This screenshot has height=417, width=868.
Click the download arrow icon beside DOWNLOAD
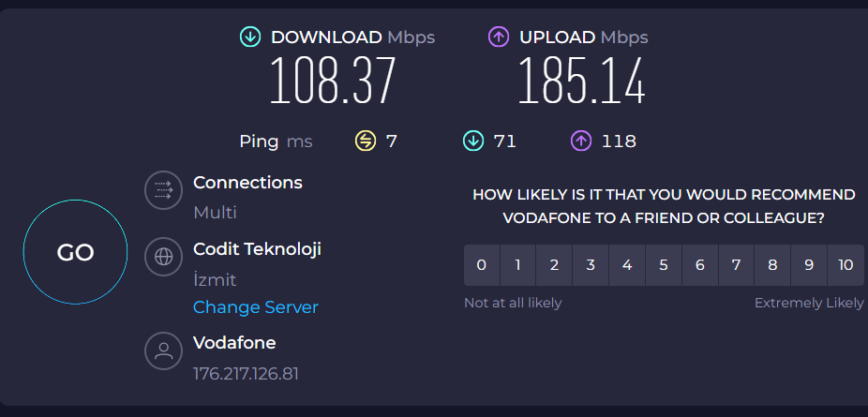pos(250,37)
